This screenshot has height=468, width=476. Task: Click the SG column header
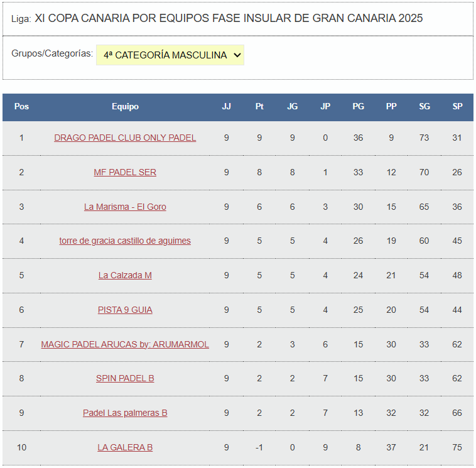pyautogui.click(x=425, y=107)
